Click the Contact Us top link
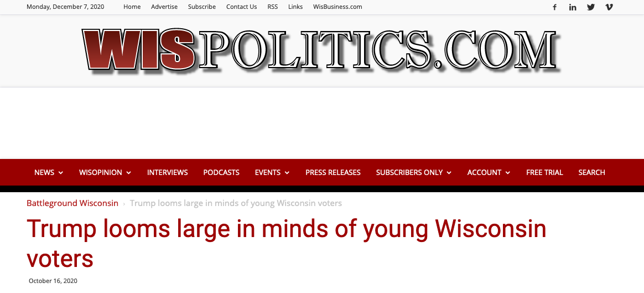 click(241, 7)
